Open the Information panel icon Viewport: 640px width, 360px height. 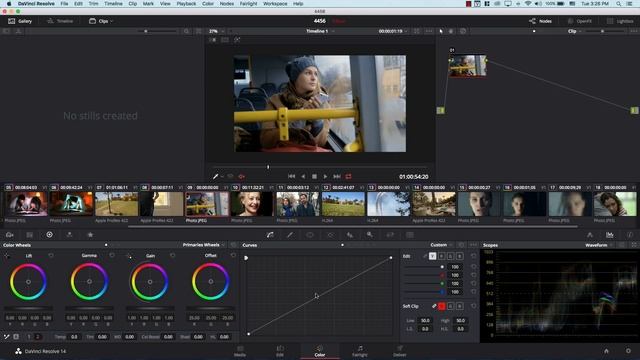630,235
